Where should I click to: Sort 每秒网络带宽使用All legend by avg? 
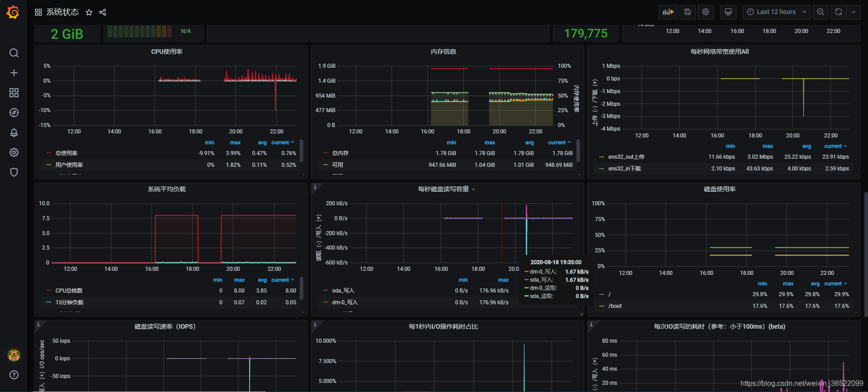(x=807, y=146)
